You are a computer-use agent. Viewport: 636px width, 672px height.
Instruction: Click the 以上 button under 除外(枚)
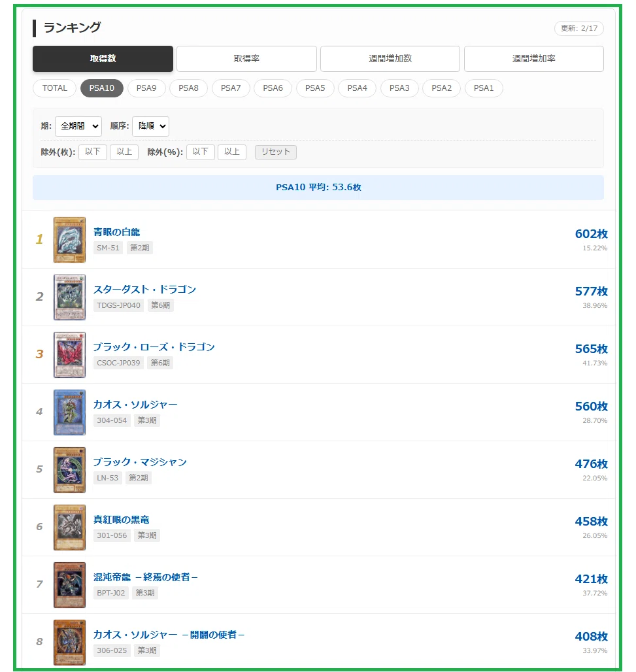coord(124,152)
